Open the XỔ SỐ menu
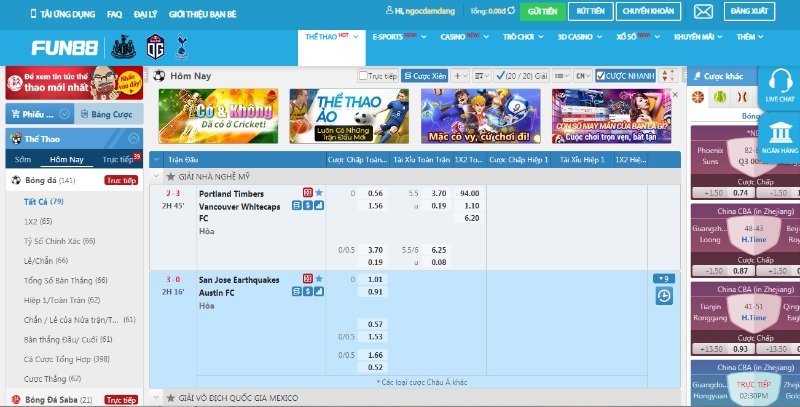This screenshot has width=800, height=407. tap(638, 37)
